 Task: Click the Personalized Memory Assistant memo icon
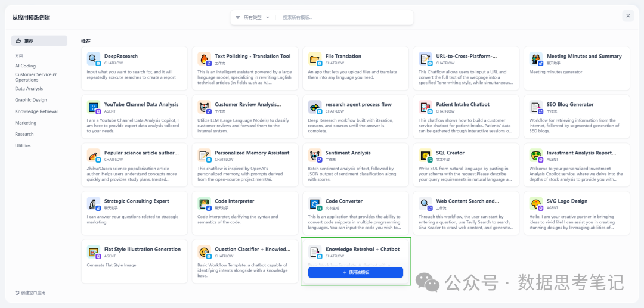point(204,155)
